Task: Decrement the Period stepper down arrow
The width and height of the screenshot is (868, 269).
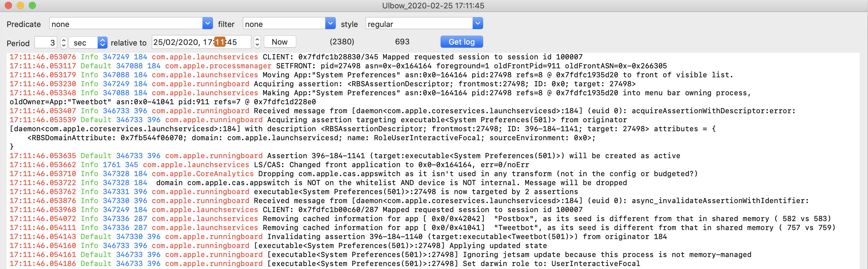Action: pos(64,45)
